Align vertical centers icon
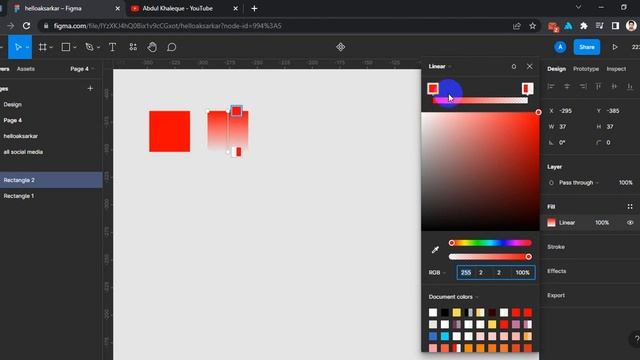Image resolution: width=640 pixels, height=360 pixels. click(614, 86)
